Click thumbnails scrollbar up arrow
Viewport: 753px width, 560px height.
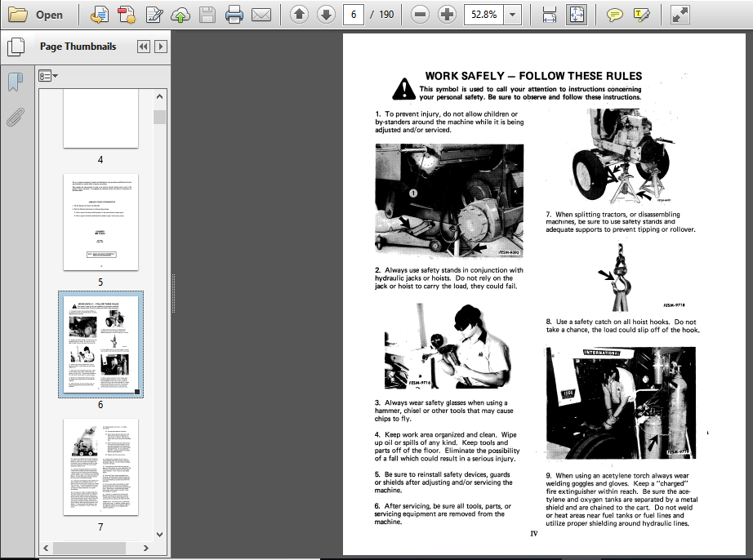tap(160, 96)
